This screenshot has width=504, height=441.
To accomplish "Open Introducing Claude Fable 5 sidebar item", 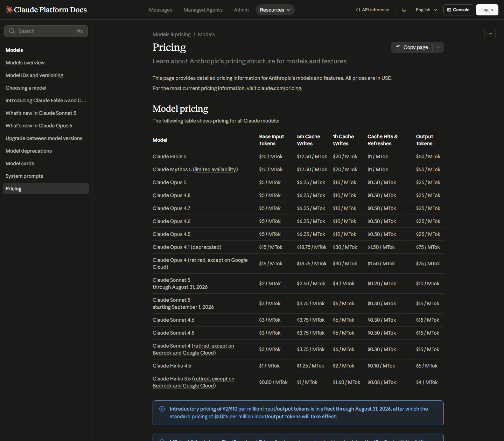I will pyautogui.click(x=46, y=100).
